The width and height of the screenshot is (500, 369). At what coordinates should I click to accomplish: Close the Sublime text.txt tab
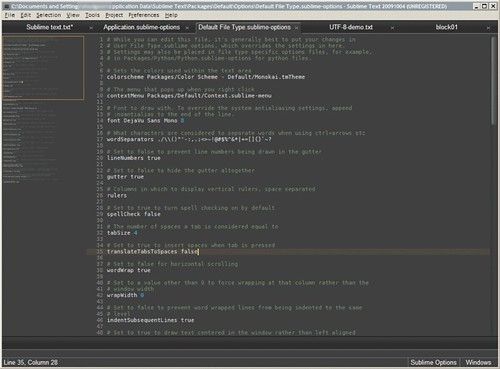tap(91, 28)
